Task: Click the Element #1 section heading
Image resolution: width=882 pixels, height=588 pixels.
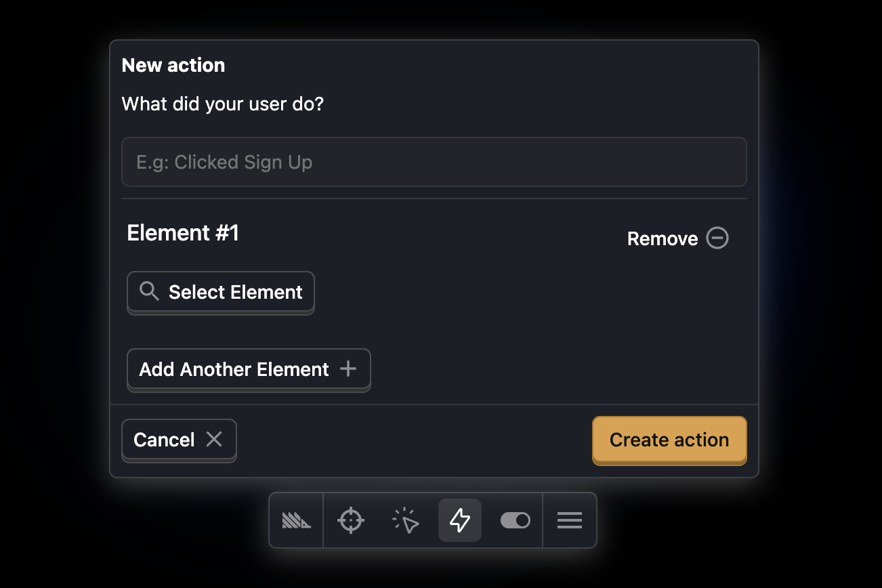Action: pos(183,232)
